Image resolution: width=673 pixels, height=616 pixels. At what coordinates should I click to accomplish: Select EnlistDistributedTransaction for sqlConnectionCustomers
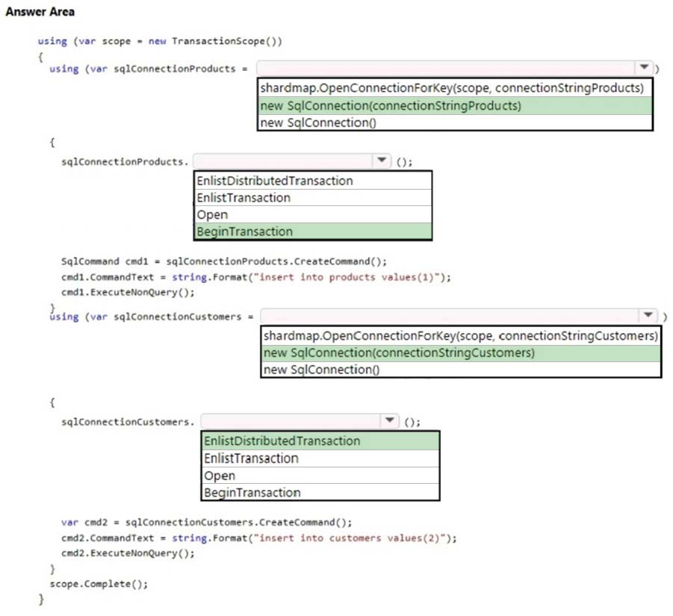click(320, 441)
